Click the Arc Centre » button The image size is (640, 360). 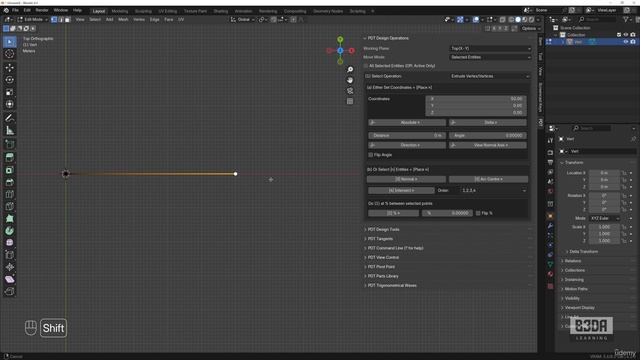coord(488,179)
